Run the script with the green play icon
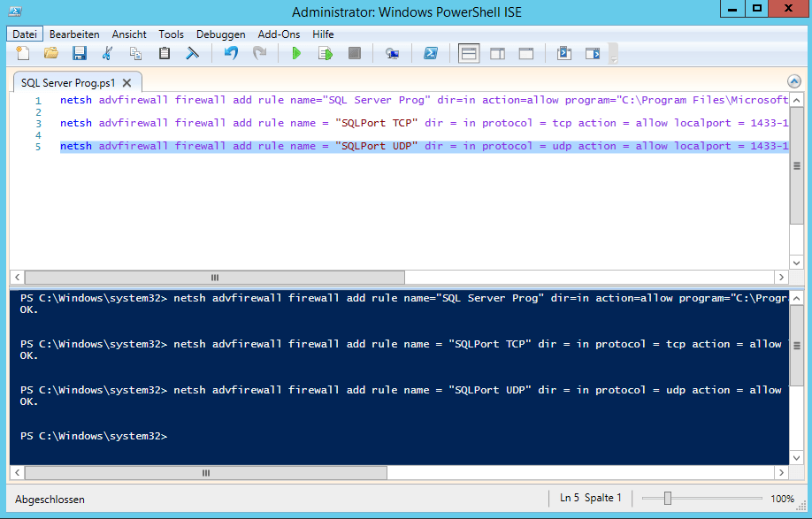This screenshot has height=519, width=812. coord(296,54)
